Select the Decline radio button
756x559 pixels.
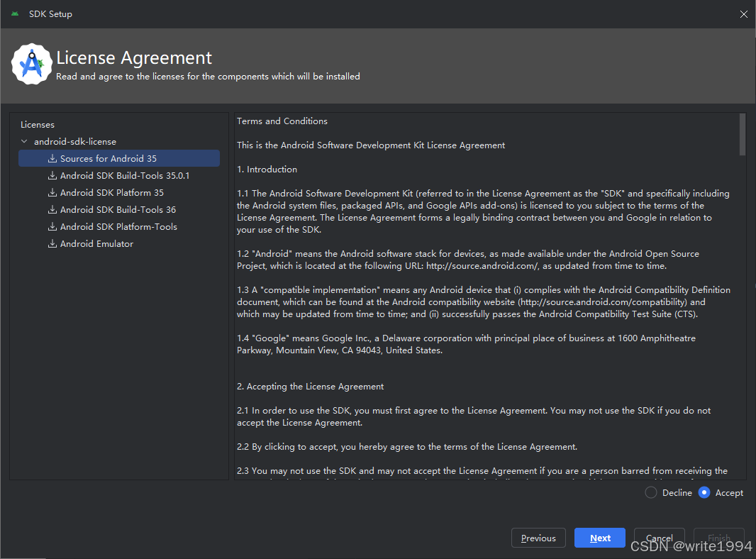pos(651,492)
